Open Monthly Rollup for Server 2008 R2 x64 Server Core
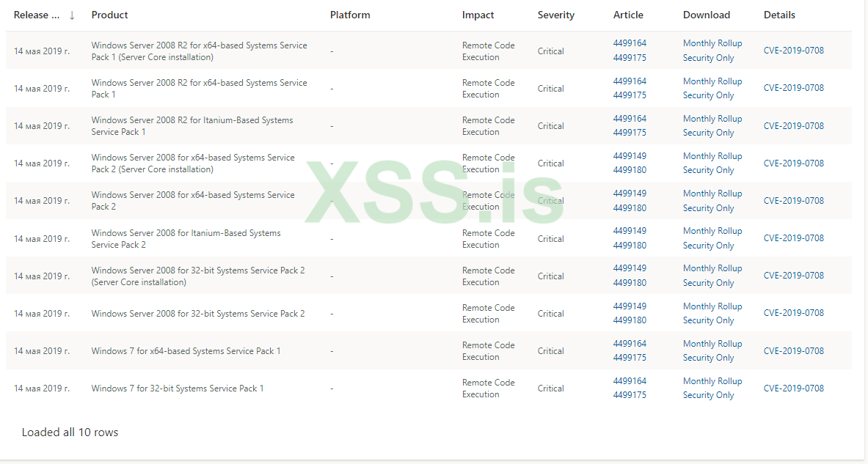Viewport: 868px width, 464px height. click(712, 43)
